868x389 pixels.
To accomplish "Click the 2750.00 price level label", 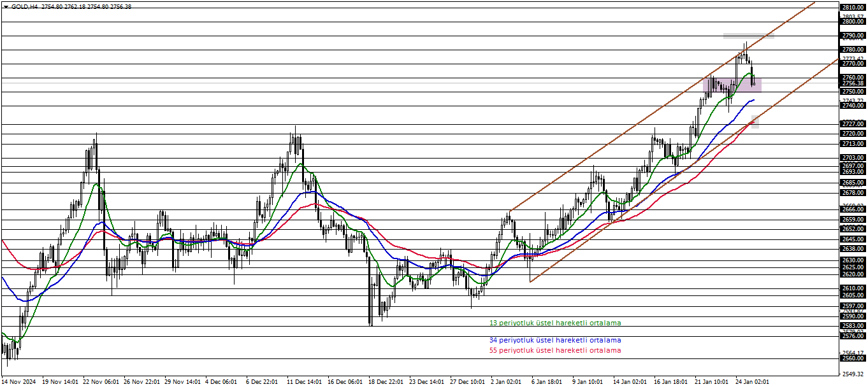I will tap(853, 92).
